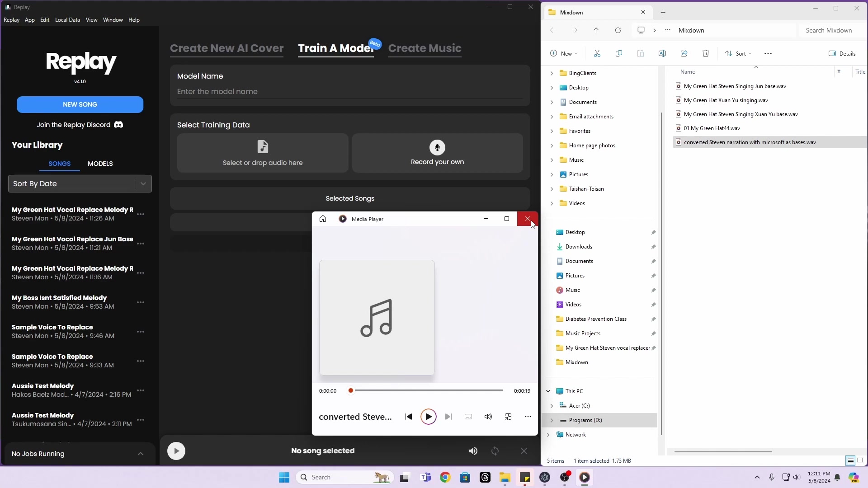Click the Delete trash icon in File Explorer
This screenshot has height=488, width=868.
706,53
